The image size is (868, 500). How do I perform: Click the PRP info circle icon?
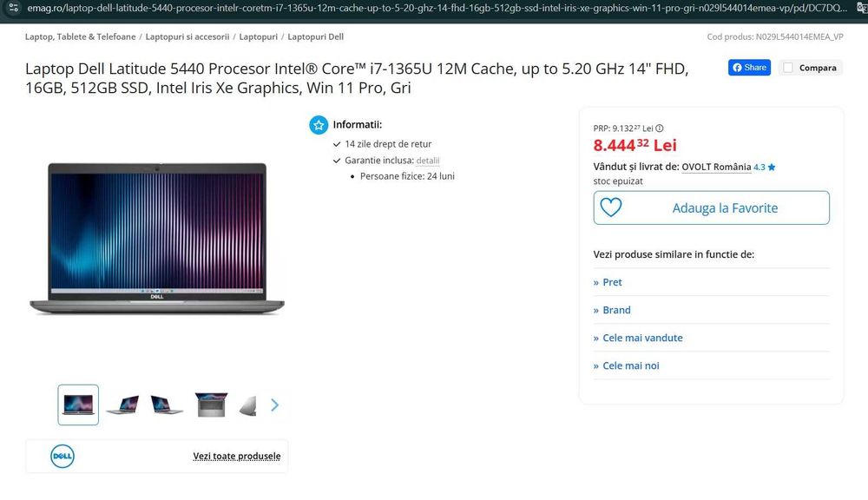click(x=660, y=128)
